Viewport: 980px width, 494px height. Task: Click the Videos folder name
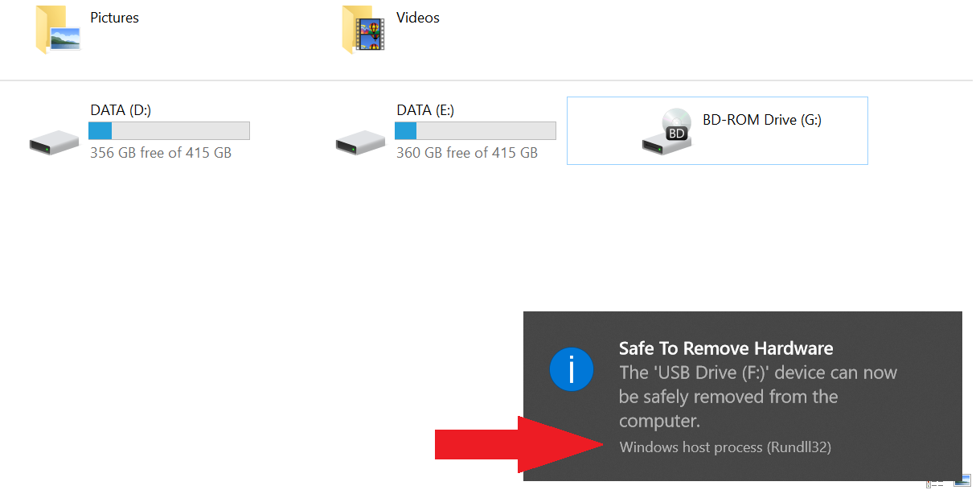tap(418, 18)
